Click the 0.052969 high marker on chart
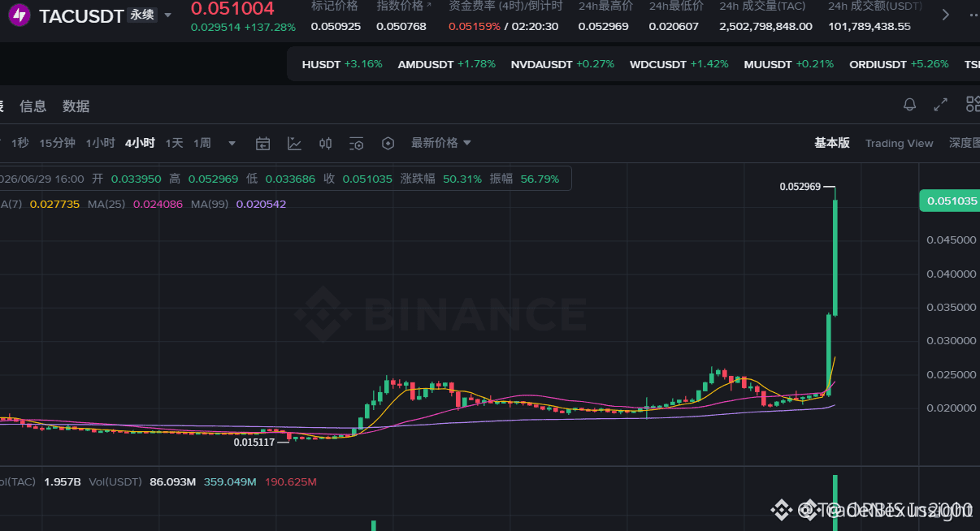 click(800, 187)
